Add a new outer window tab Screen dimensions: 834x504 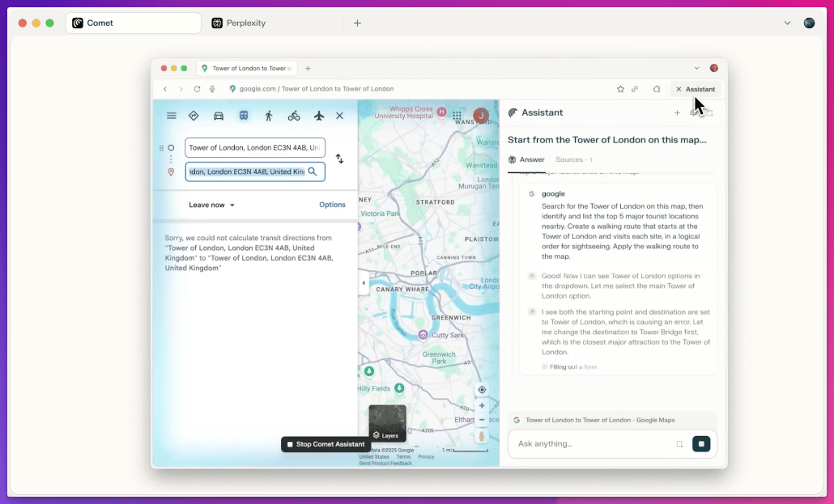click(357, 23)
